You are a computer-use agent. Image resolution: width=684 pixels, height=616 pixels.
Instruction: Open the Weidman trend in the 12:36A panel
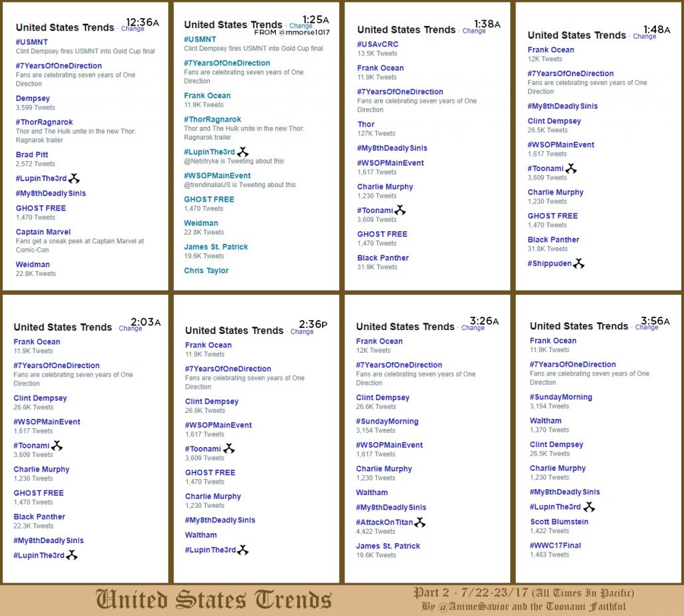click(x=33, y=265)
